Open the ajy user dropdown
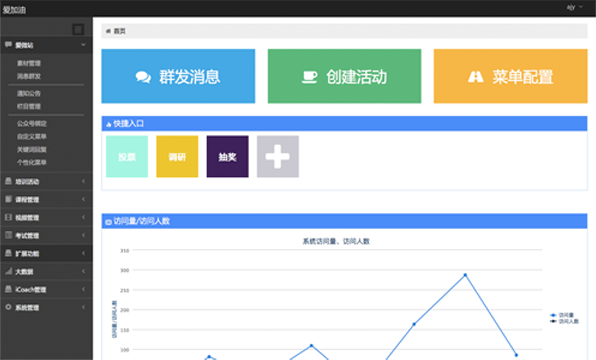The image size is (596, 360). coord(575,7)
